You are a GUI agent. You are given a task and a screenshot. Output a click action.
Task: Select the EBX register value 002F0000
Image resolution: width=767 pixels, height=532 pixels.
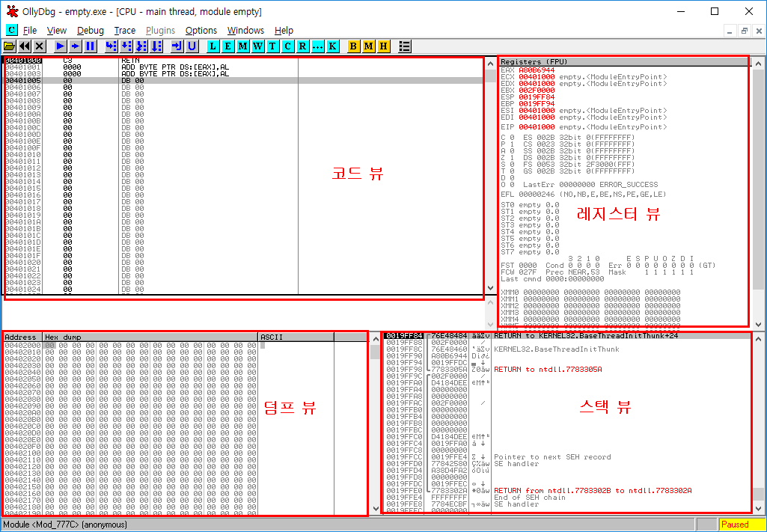(x=537, y=91)
